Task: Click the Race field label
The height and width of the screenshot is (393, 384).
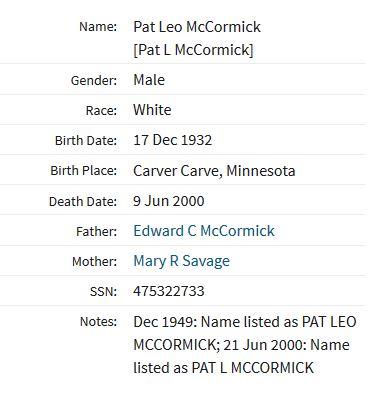Action: click(x=101, y=110)
